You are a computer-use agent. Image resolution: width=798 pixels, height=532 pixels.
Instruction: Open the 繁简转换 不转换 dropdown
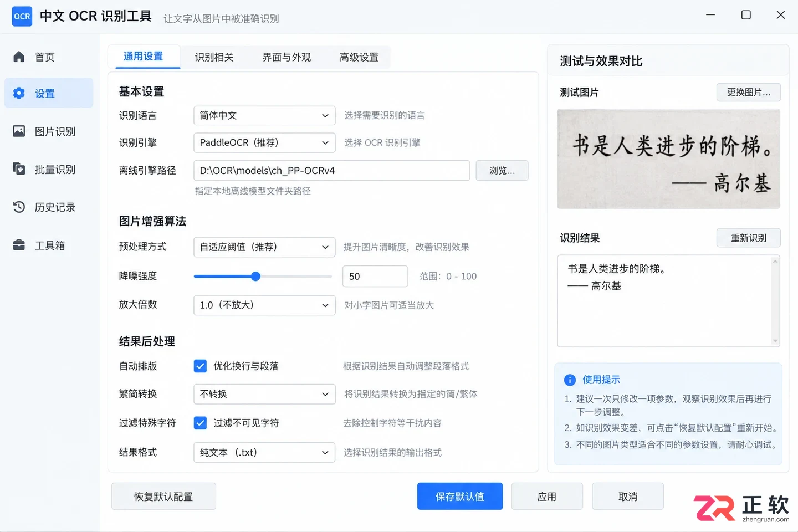(264, 394)
